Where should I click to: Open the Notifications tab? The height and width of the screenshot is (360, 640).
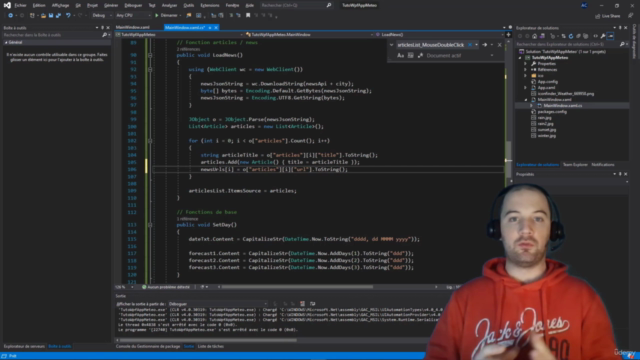pos(603,165)
